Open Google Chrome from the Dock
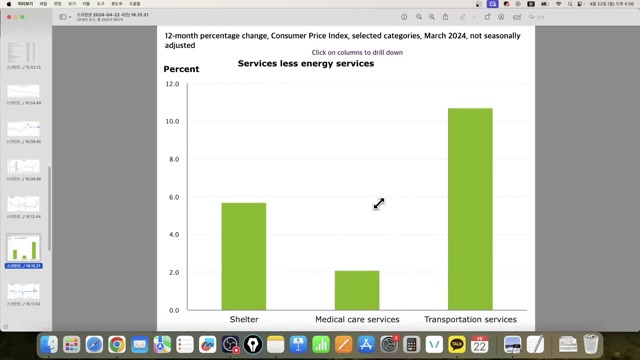 [x=117, y=344]
